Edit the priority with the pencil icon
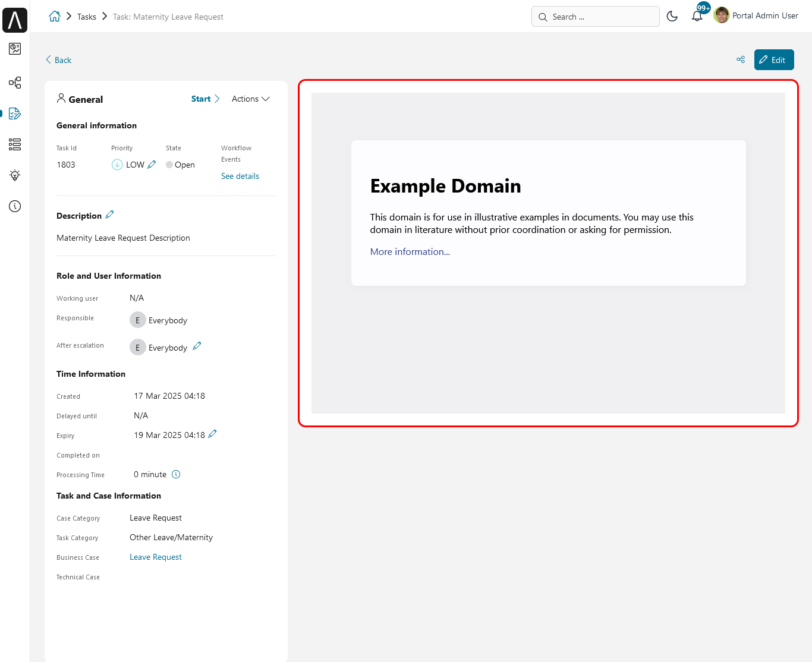The image size is (812, 662). point(152,165)
